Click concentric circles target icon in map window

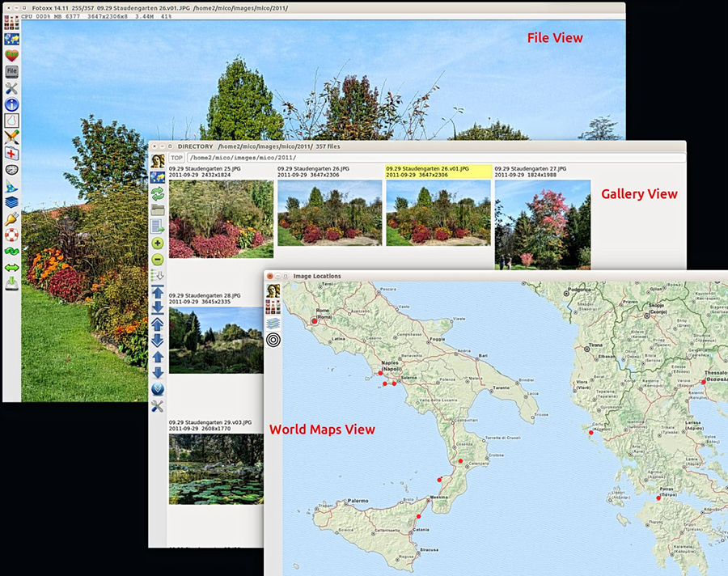273,340
